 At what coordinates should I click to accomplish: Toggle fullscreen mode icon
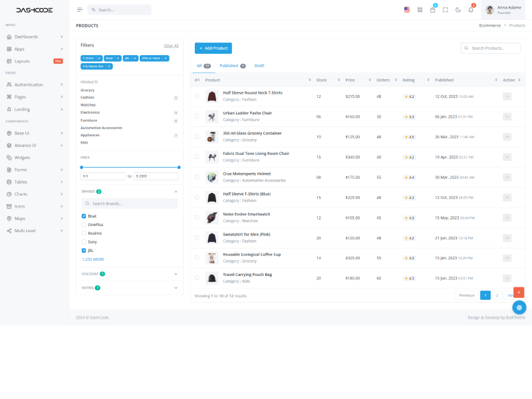coord(445,10)
